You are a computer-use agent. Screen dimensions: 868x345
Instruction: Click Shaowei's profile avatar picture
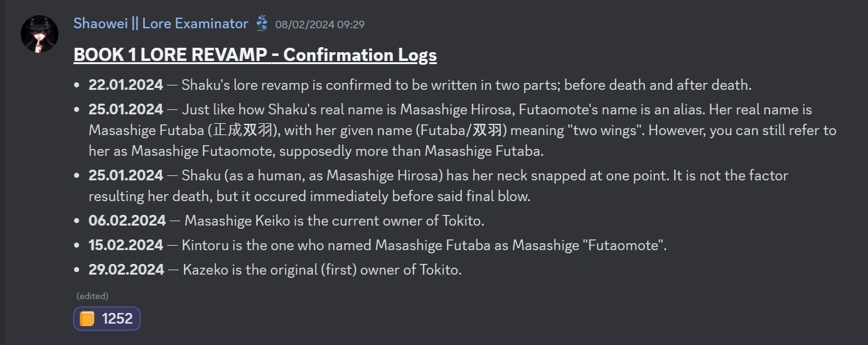(x=40, y=33)
